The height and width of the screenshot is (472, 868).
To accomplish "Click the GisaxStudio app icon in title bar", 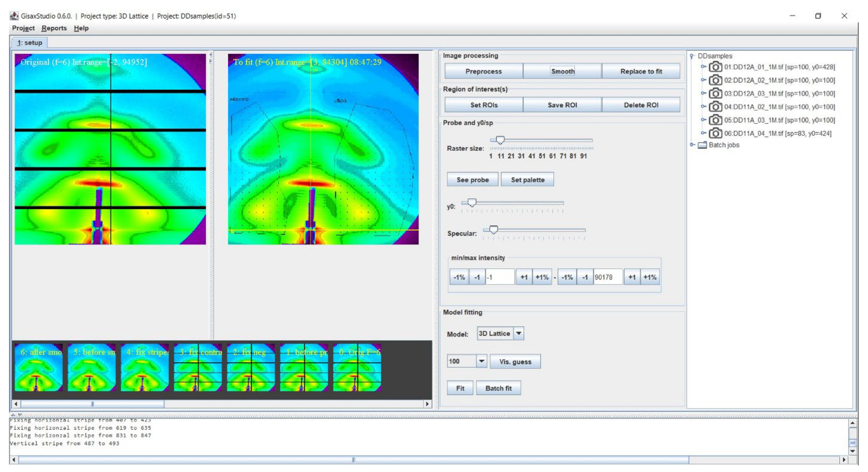I will [x=14, y=16].
